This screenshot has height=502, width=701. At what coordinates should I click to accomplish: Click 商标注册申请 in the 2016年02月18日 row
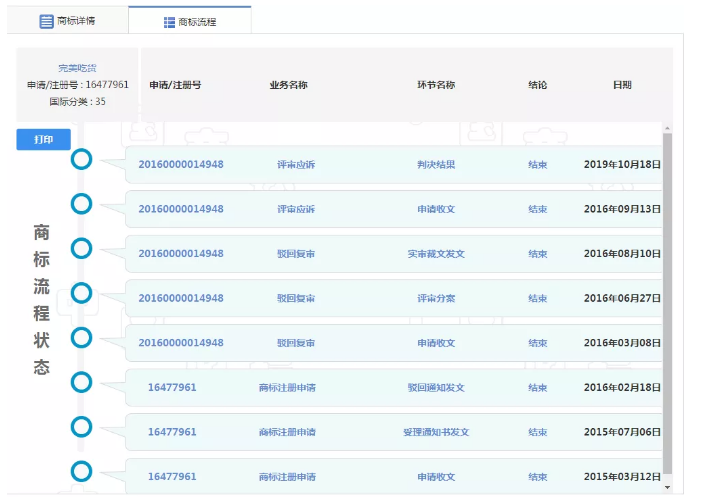[x=287, y=388]
